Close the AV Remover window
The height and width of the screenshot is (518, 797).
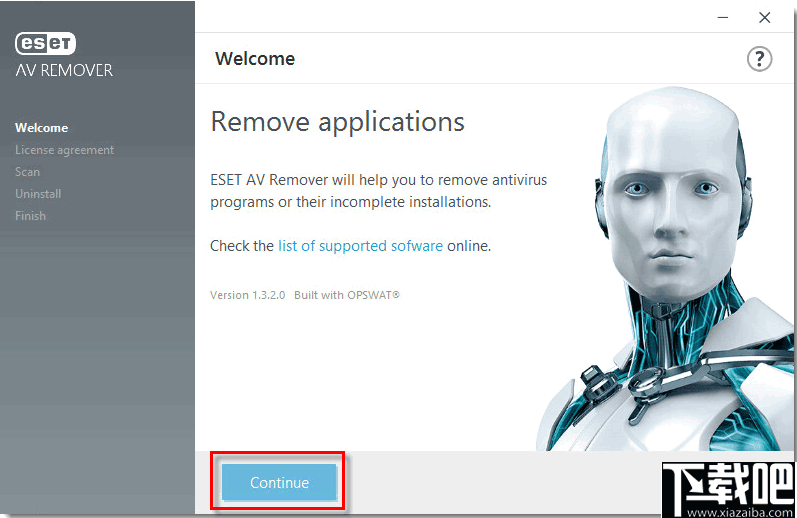point(764,18)
